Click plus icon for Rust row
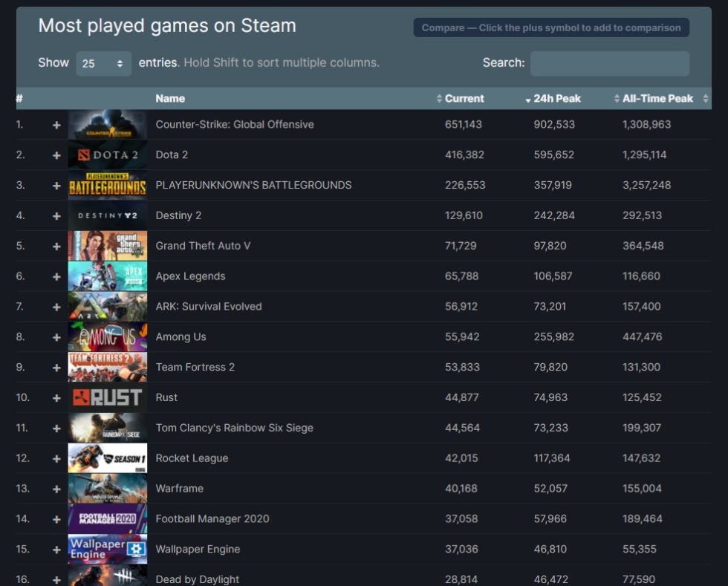 (x=56, y=398)
